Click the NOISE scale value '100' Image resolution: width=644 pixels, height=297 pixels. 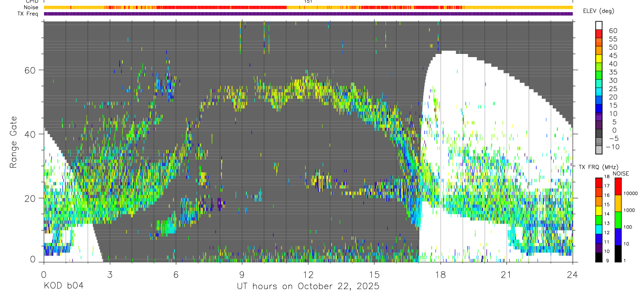[628, 227]
